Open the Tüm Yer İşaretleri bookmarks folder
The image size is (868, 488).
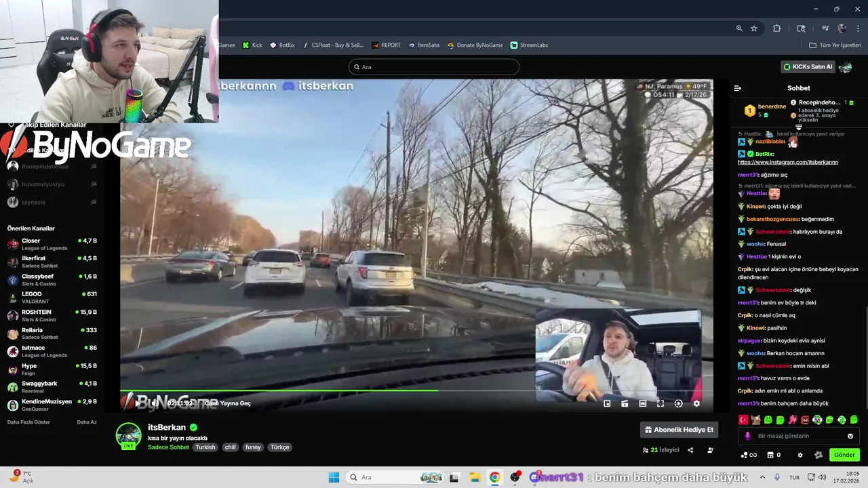(x=835, y=45)
